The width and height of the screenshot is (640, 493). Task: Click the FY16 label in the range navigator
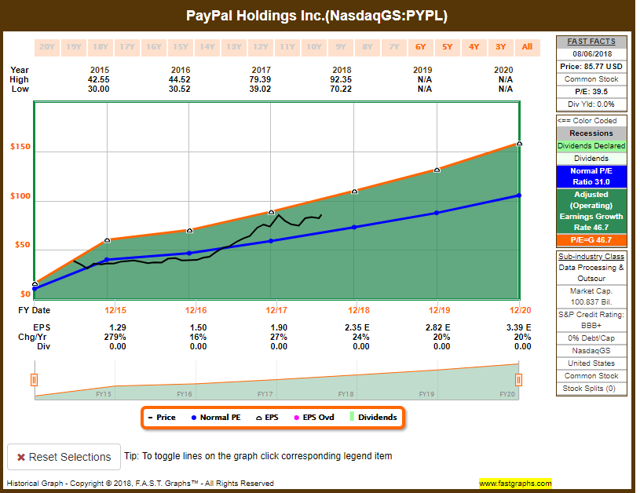pyautogui.click(x=184, y=394)
